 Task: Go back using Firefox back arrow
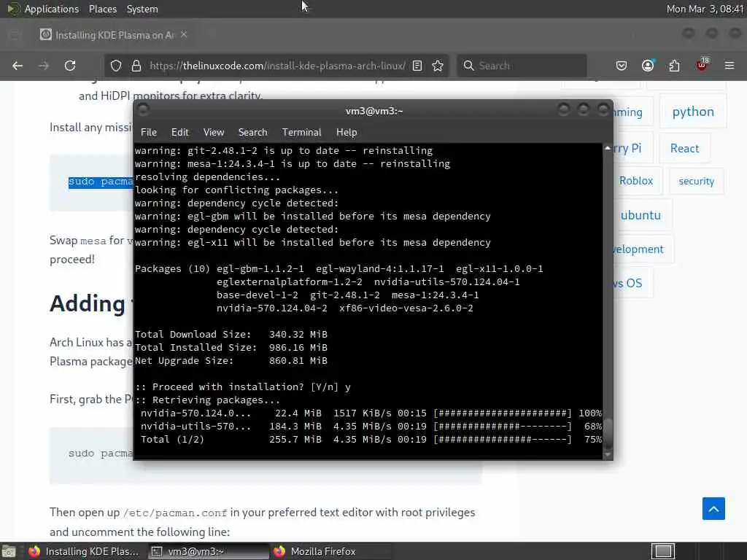[x=18, y=66]
